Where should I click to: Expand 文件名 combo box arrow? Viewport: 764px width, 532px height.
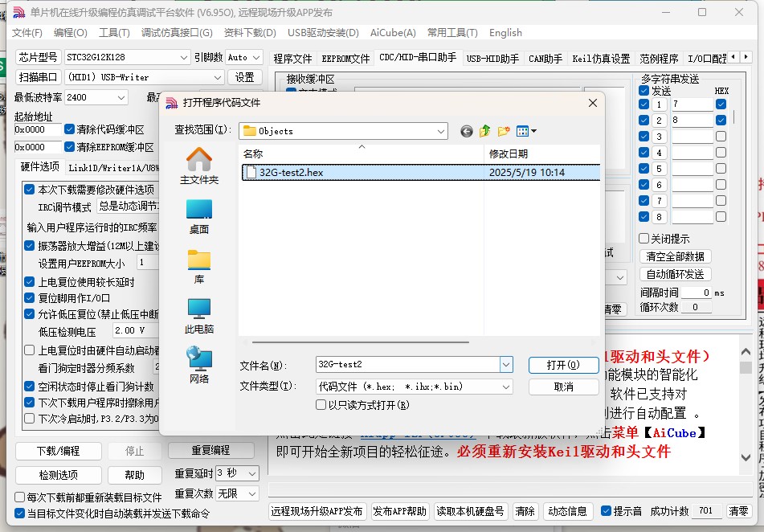506,364
